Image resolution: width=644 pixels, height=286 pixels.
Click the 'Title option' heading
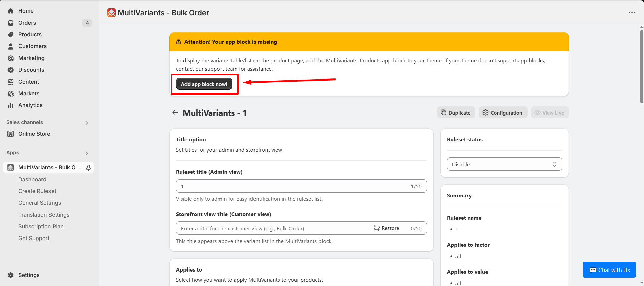pos(191,139)
